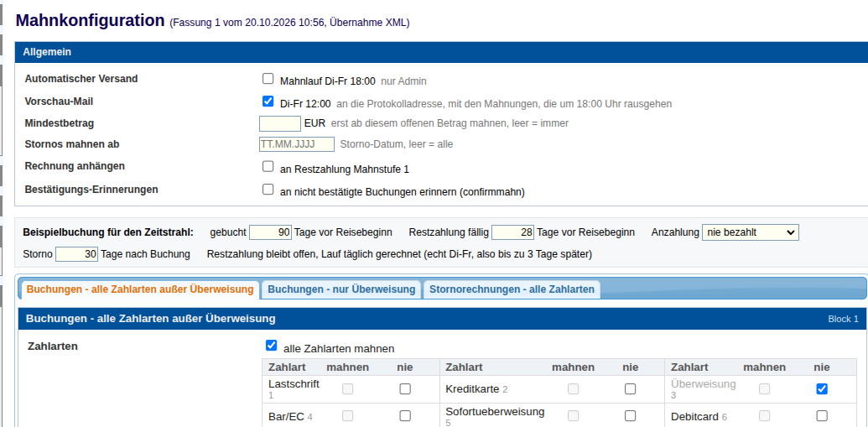The width and height of the screenshot is (868, 427).
Task: Enable Bestätigungs-Erinnerungen confirmmahn checkbox
Action: point(268,190)
